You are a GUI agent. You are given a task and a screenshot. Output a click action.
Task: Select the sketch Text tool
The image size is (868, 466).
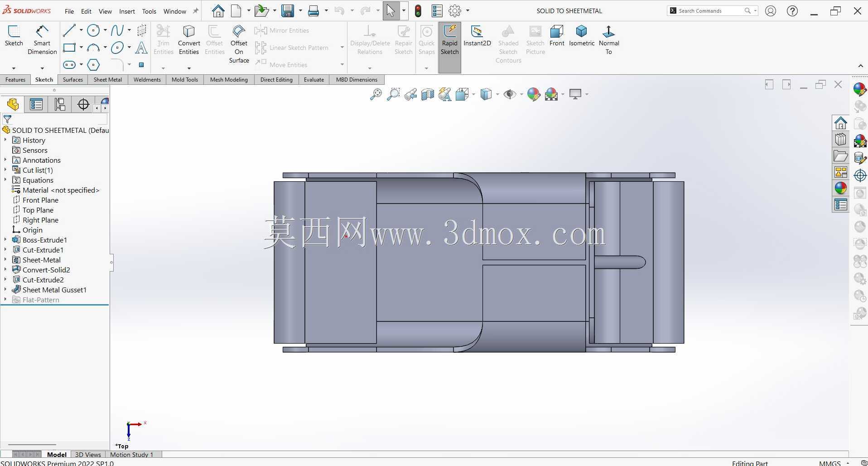(141, 48)
